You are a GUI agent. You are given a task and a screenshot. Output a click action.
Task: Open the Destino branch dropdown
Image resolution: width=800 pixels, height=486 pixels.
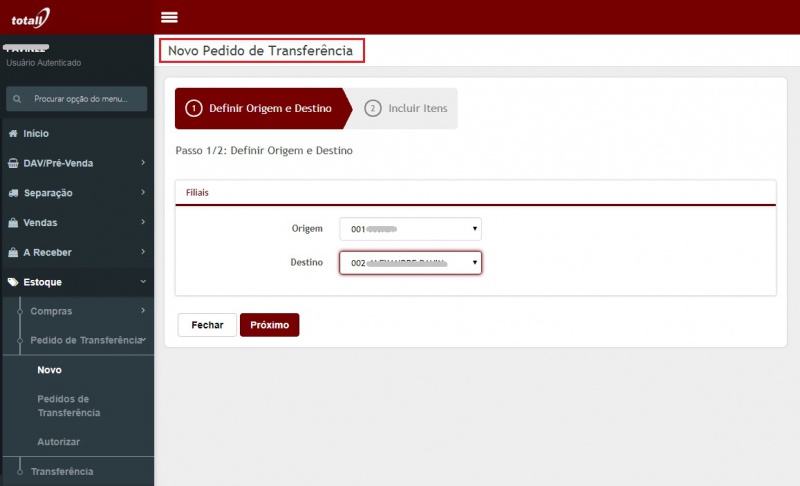point(410,262)
